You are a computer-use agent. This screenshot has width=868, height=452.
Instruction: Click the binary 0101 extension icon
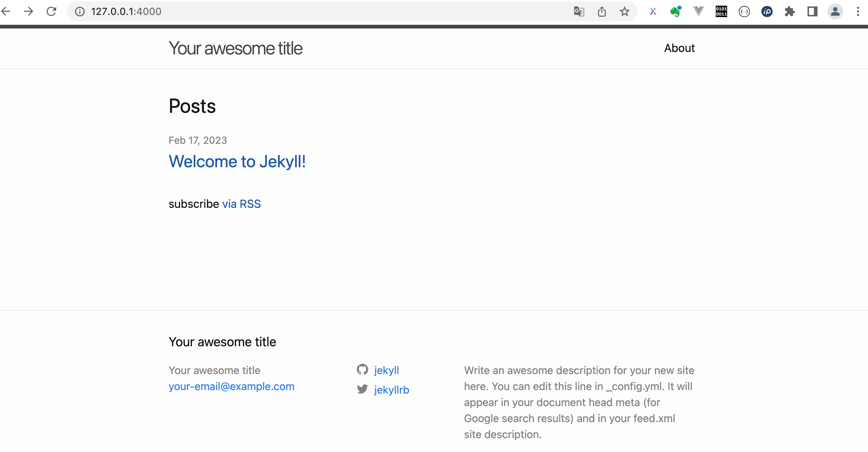coord(721,11)
